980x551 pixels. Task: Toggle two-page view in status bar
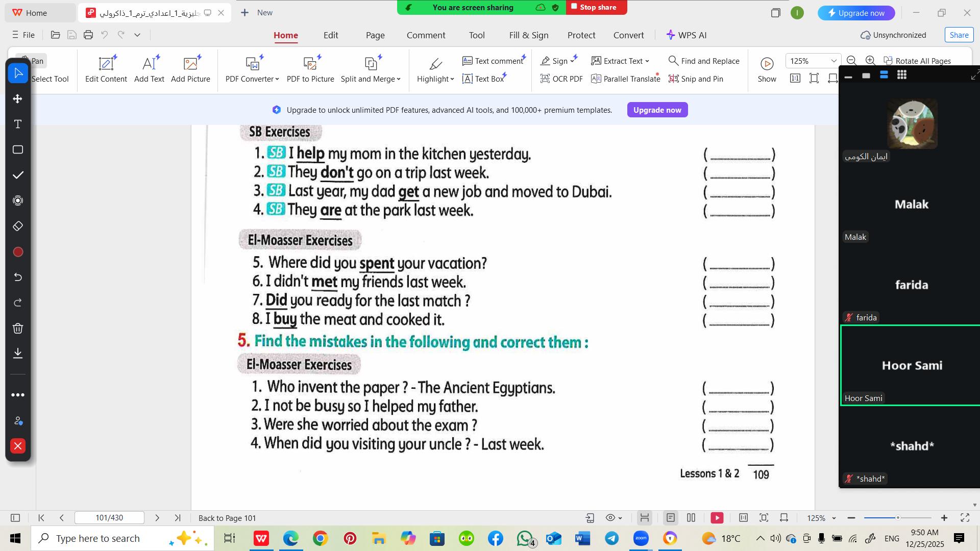pyautogui.click(x=691, y=518)
